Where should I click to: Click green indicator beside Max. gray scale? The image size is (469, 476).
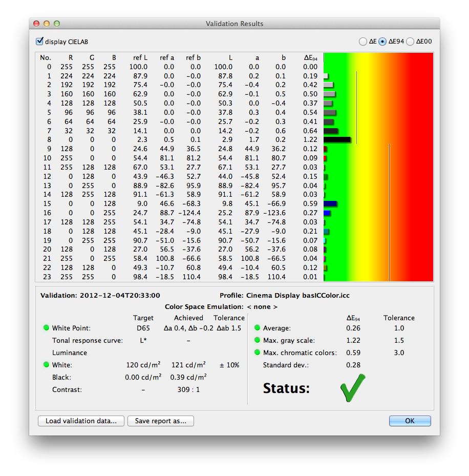257,340
